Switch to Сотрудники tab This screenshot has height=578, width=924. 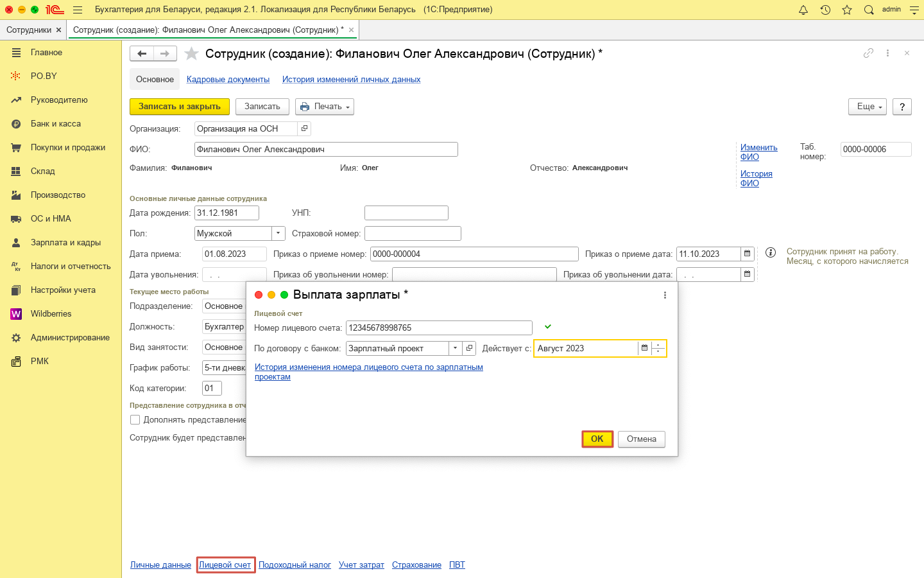pos(29,30)
